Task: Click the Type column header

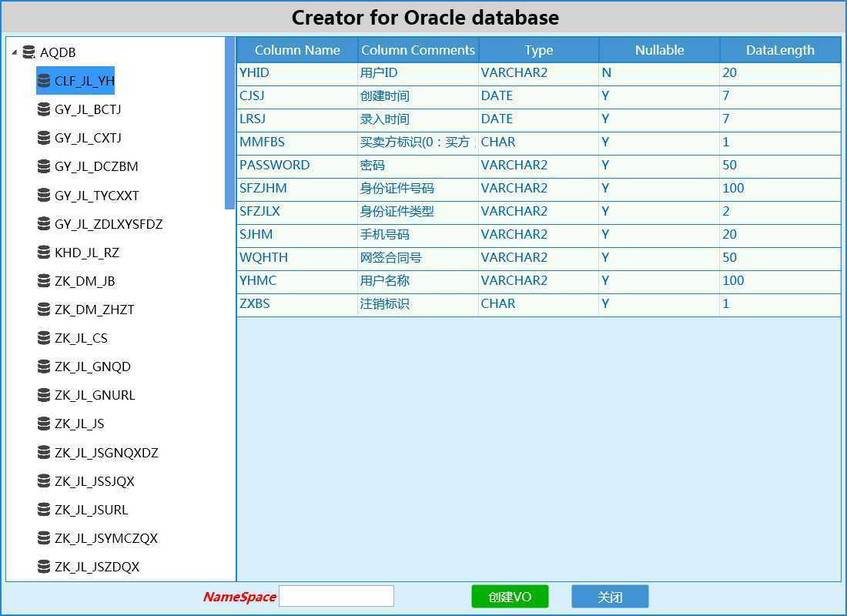Action: click(x=538, y=50)
